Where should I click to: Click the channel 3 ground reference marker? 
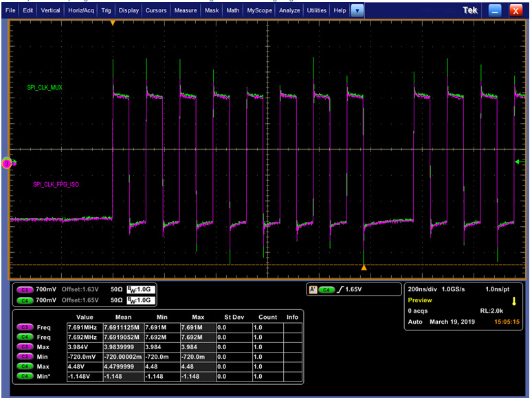point(8,163)
